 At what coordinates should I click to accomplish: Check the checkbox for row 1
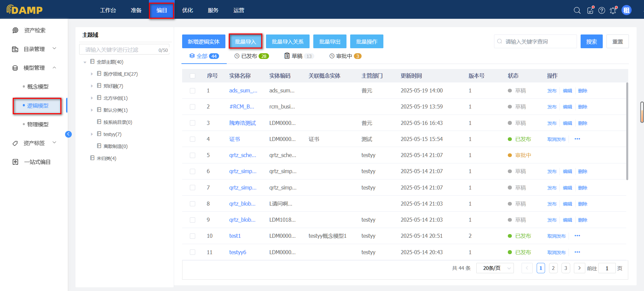coord(193,91)
